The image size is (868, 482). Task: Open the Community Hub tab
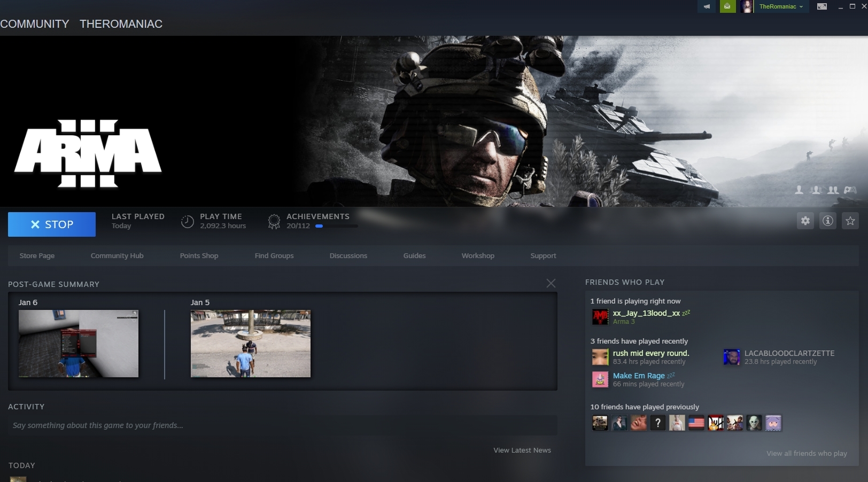[117, 255]
